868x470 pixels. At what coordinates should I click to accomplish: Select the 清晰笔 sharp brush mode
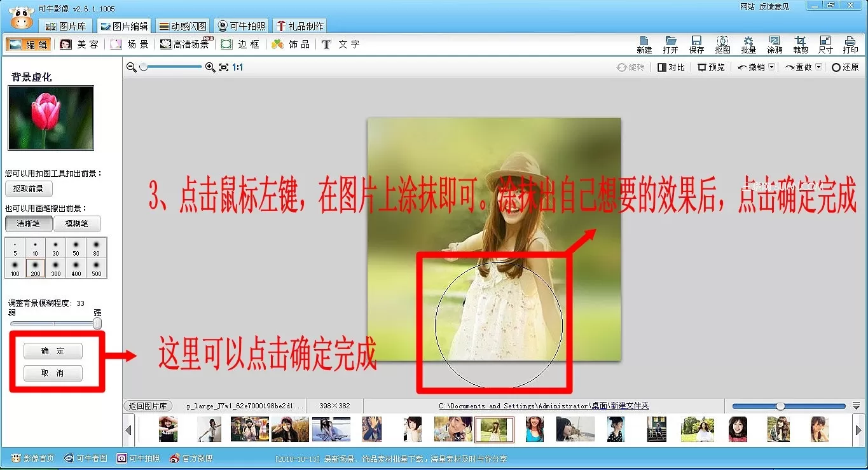click(x=29, y=224)
